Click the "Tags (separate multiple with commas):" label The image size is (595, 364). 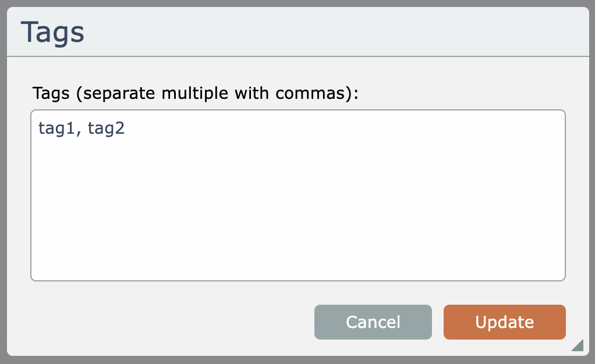(x=196, y=93)
